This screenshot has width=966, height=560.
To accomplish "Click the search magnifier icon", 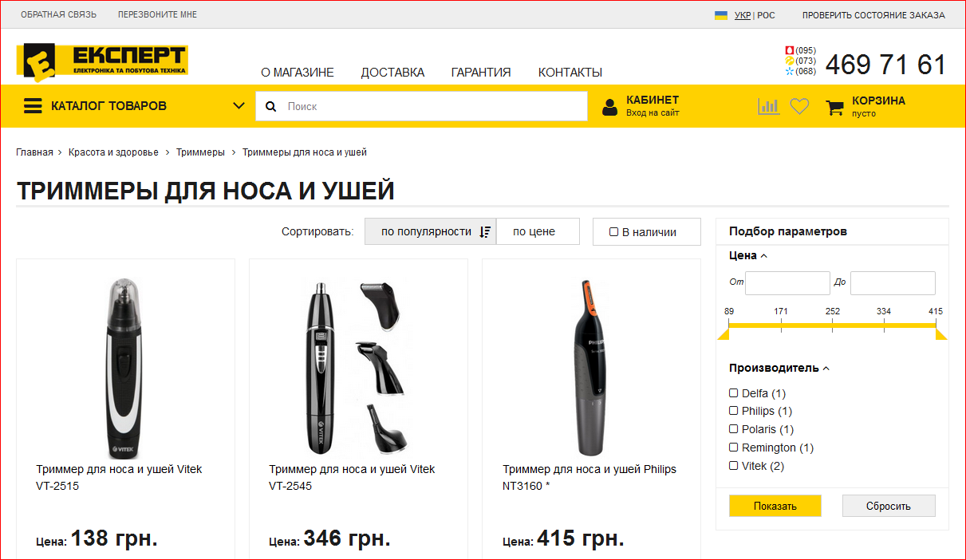I will [271, 106].
